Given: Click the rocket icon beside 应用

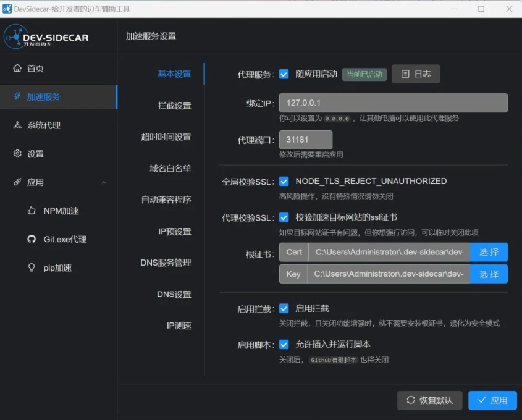Looking at the screenshot, I should [17, 182].
